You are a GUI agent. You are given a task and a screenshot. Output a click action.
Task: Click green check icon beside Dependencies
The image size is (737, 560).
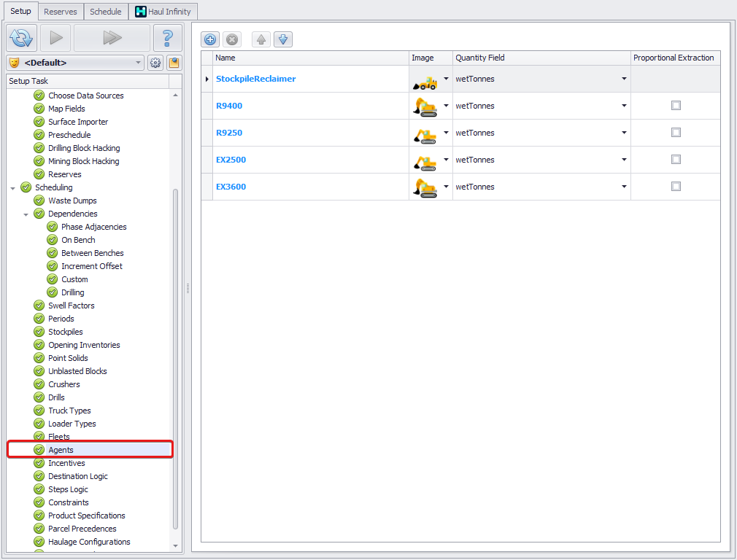pos(39,214)
